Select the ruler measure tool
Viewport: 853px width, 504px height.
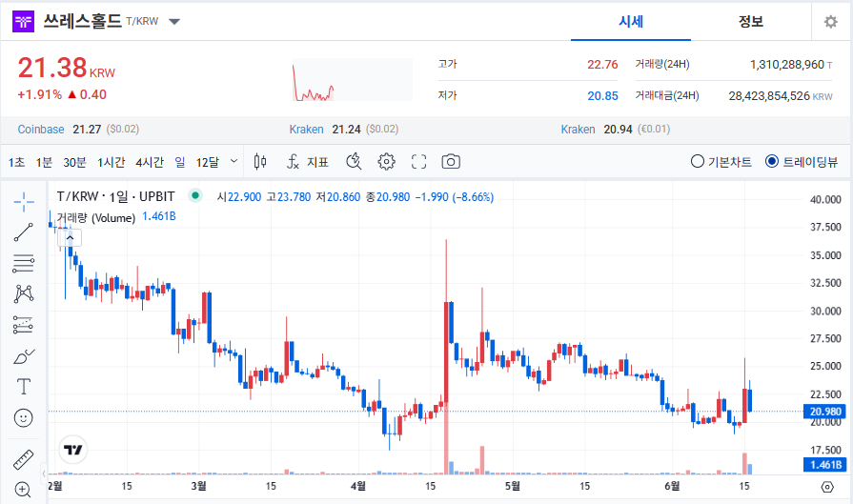tap(24, 459)
